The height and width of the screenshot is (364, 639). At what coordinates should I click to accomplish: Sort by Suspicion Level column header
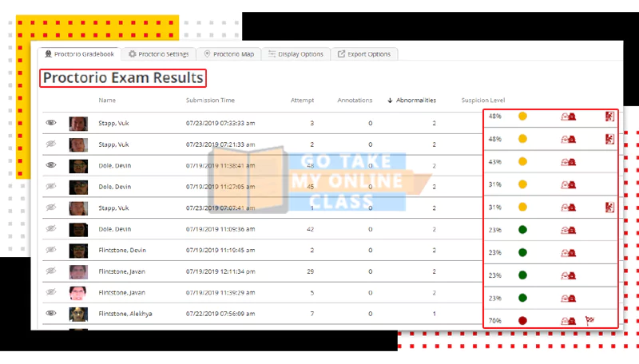point(483,100)
